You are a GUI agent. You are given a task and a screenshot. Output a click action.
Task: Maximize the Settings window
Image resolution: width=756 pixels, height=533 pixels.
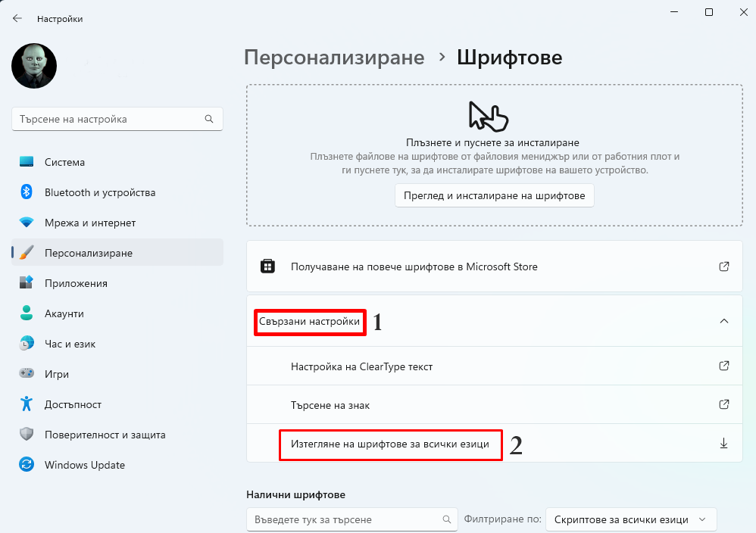(x=709, y=12)
